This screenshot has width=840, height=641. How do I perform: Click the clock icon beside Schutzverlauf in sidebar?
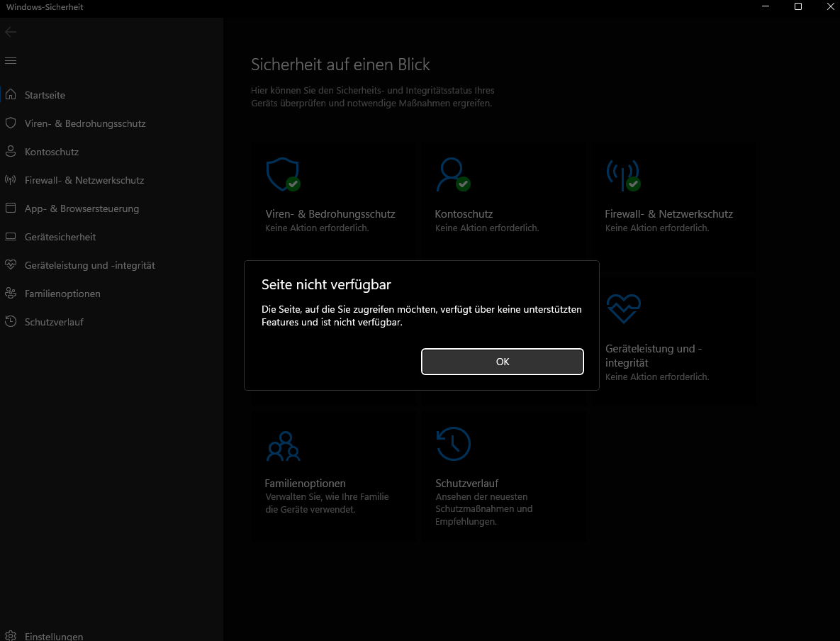click(x=11, y=322)
